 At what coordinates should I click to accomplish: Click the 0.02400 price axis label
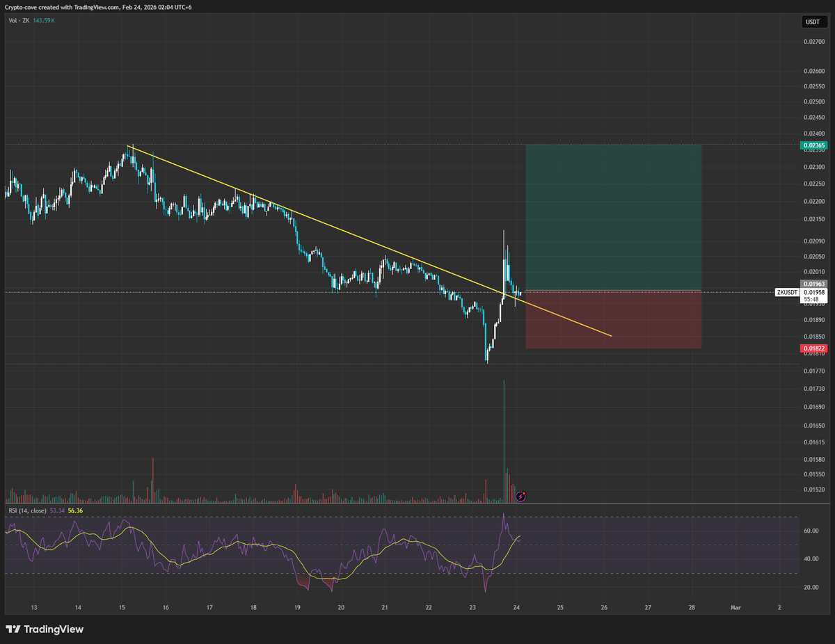pyautogui.click(x=813, y=134)
